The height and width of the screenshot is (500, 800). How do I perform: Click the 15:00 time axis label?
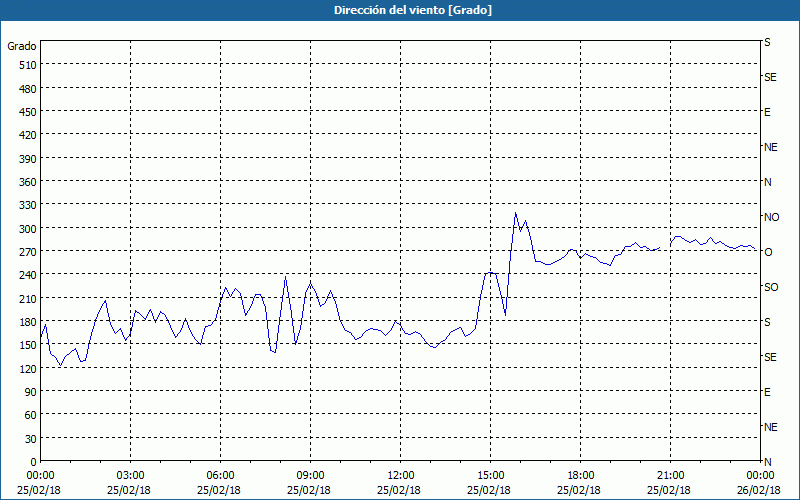(x=490, y=476)
